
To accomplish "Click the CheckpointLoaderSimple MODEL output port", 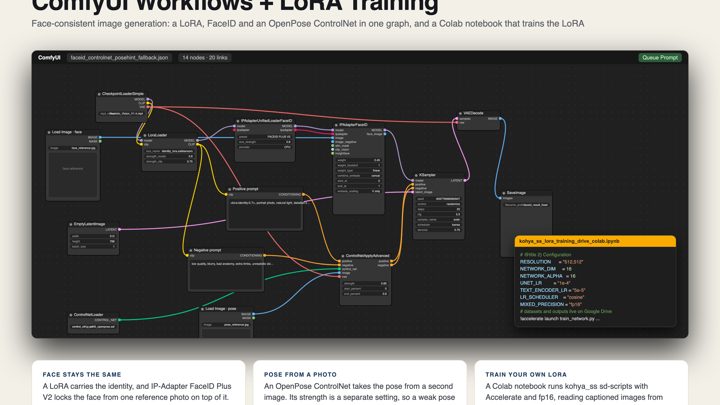I will coord(148,99).
